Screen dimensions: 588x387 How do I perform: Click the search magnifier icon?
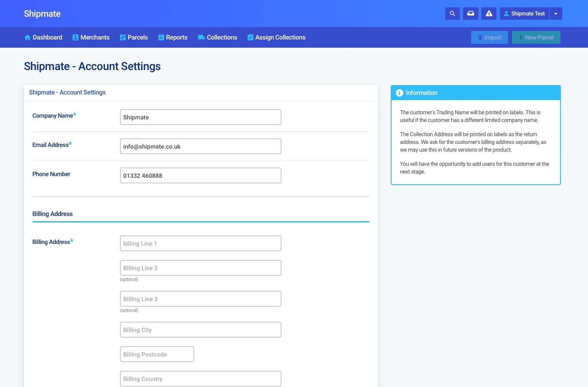tap(452, 14)
